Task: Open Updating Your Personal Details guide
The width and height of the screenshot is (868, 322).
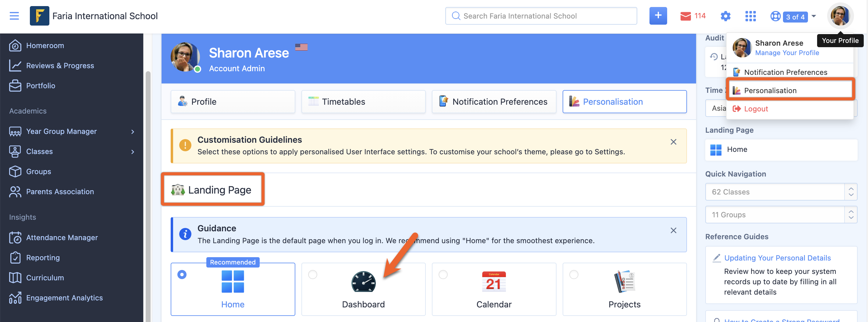Action: pyautogui.click(x=777, y=258)
